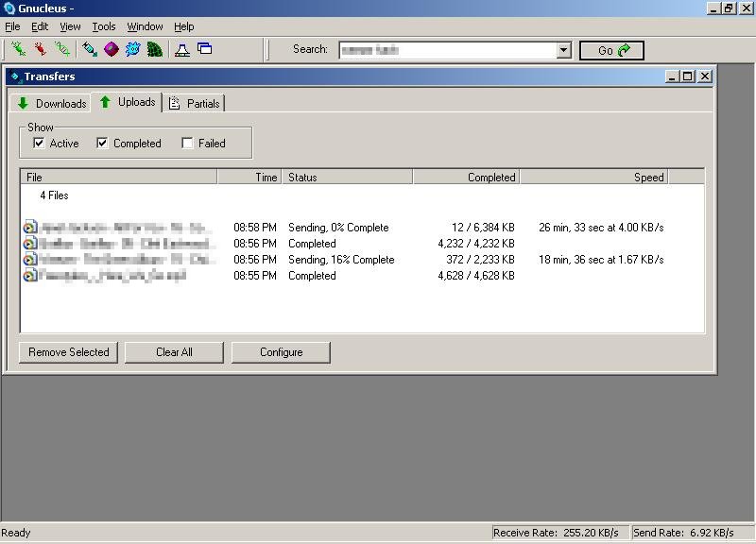Screen dimensions: 756x544
Task: Click the Gnucleus application icon in title bar
Action: (9, 8)
